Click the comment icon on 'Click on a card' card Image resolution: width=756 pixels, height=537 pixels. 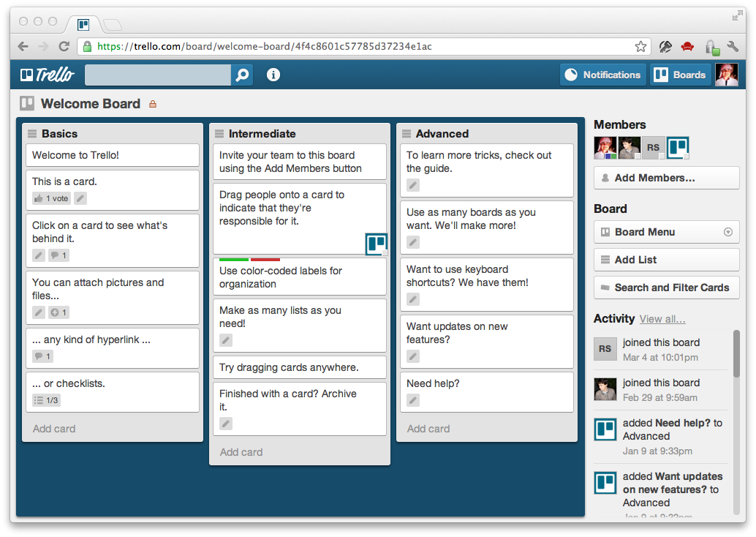58,255
